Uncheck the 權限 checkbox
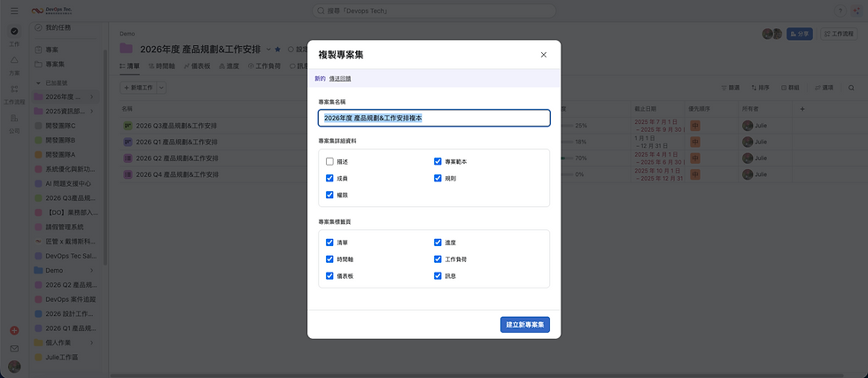 coord(329,195)
